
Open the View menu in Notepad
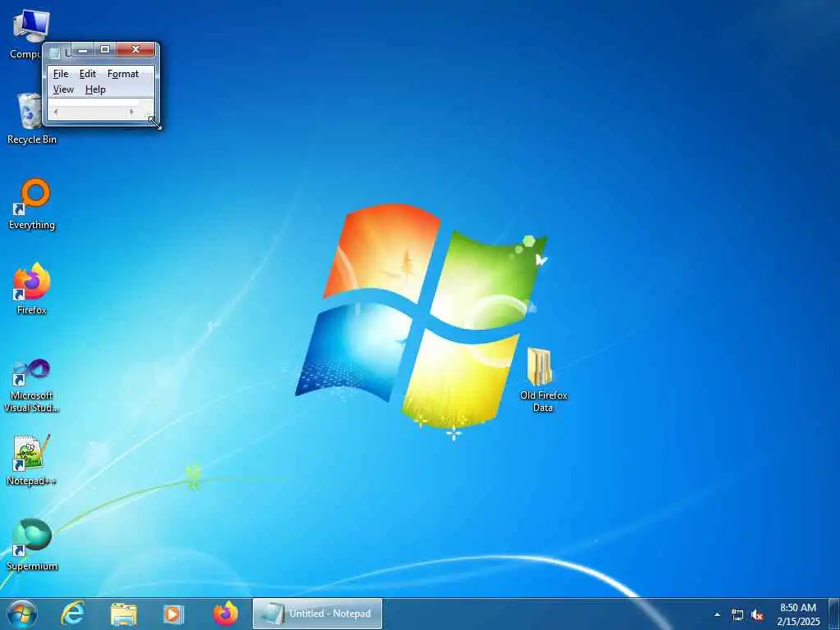[x=63, y=89]
